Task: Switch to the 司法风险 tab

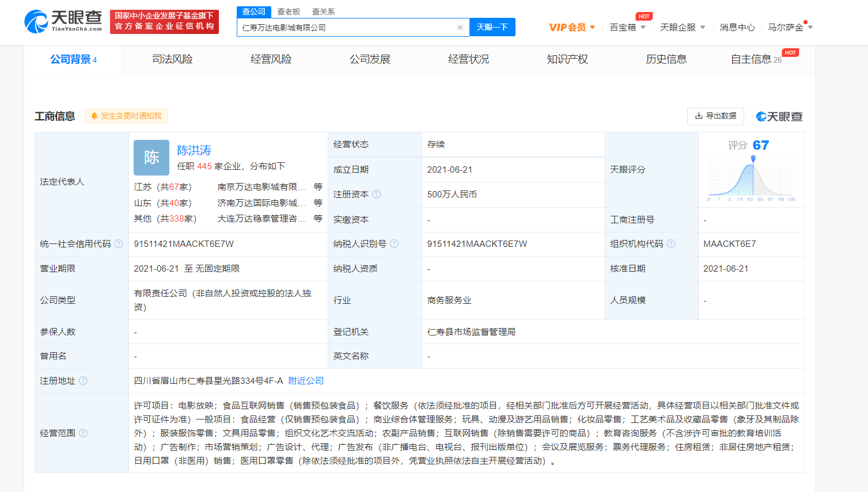Action: click(172, 59)
